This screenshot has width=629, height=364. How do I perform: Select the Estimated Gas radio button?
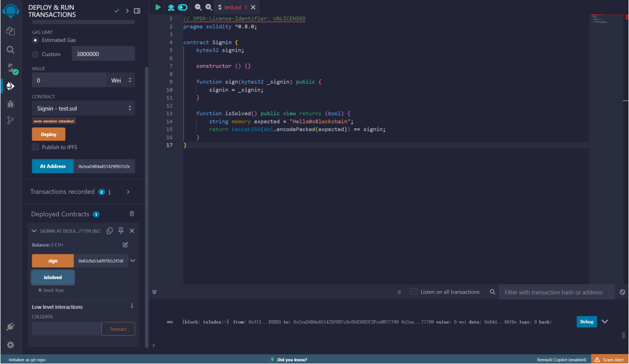35,40
